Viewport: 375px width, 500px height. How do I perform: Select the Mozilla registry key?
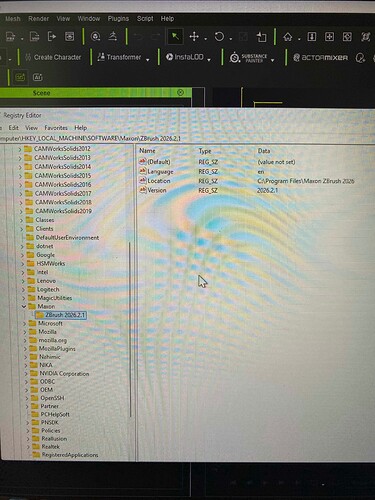tap(47, 332)
